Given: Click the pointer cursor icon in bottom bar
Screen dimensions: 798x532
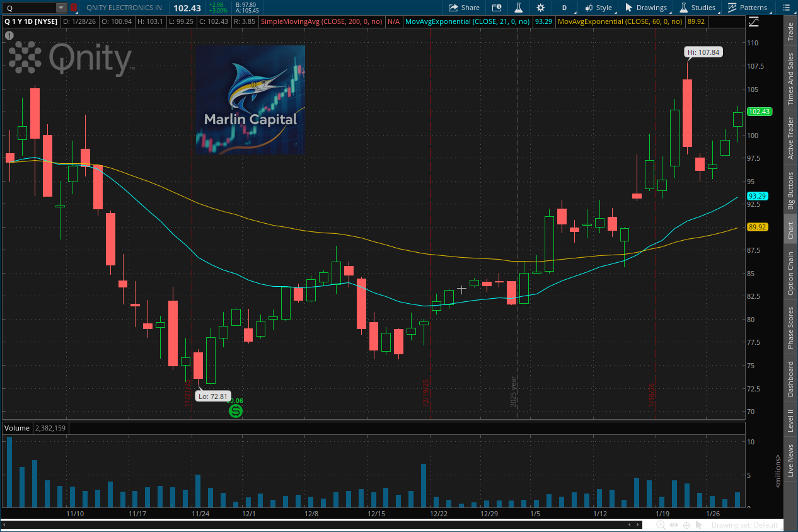Looking at the screenshot, I should click(700, 525).
